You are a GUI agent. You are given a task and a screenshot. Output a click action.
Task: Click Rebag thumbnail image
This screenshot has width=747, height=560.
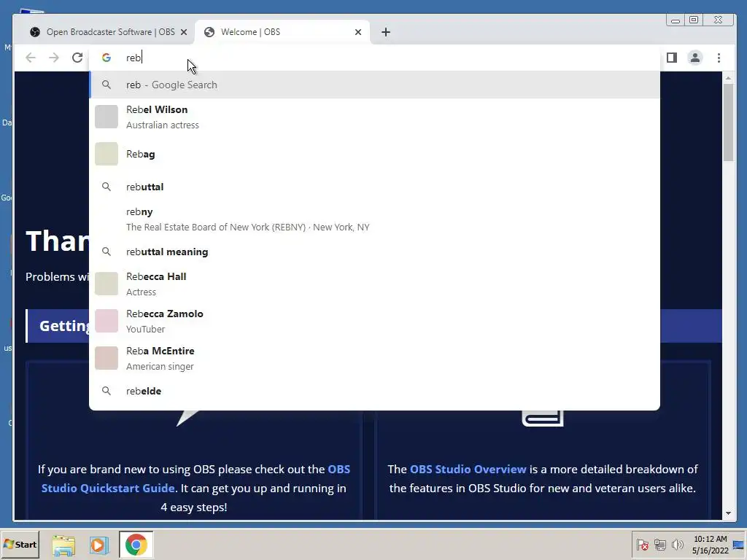tap(107, 154)
